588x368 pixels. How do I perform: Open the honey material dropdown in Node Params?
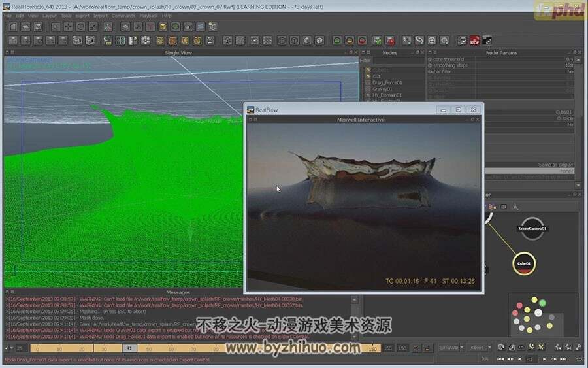coord(529,171)
